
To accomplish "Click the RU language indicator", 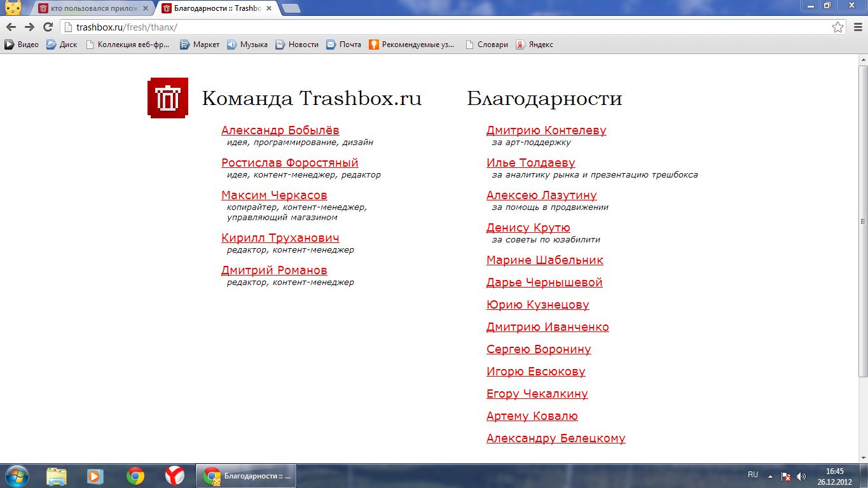I will 753,475.
